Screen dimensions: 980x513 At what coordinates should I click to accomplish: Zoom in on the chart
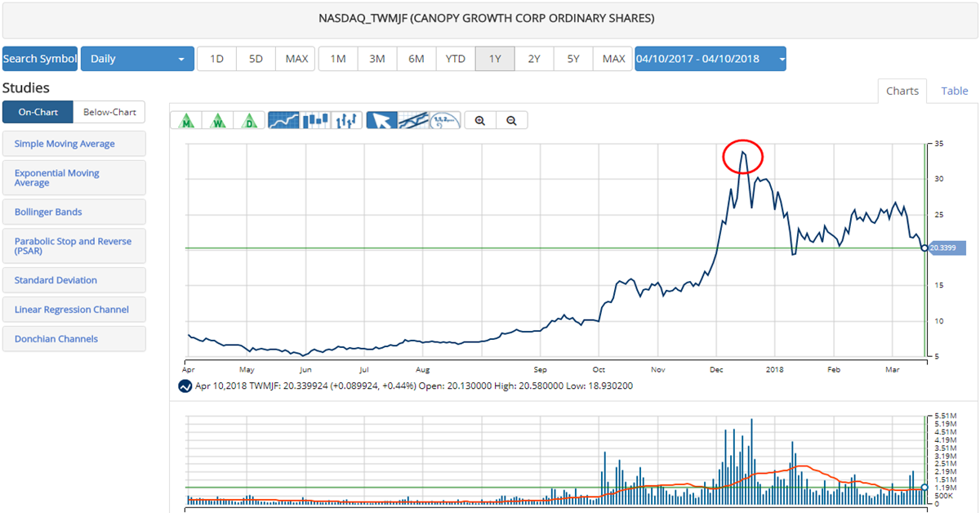pyautogui.click(x=479, y=120)
